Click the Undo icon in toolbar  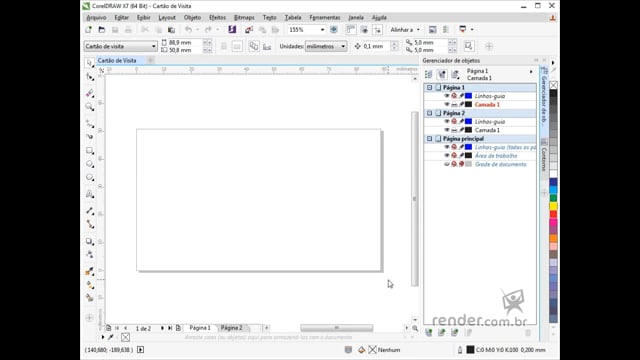188,29
